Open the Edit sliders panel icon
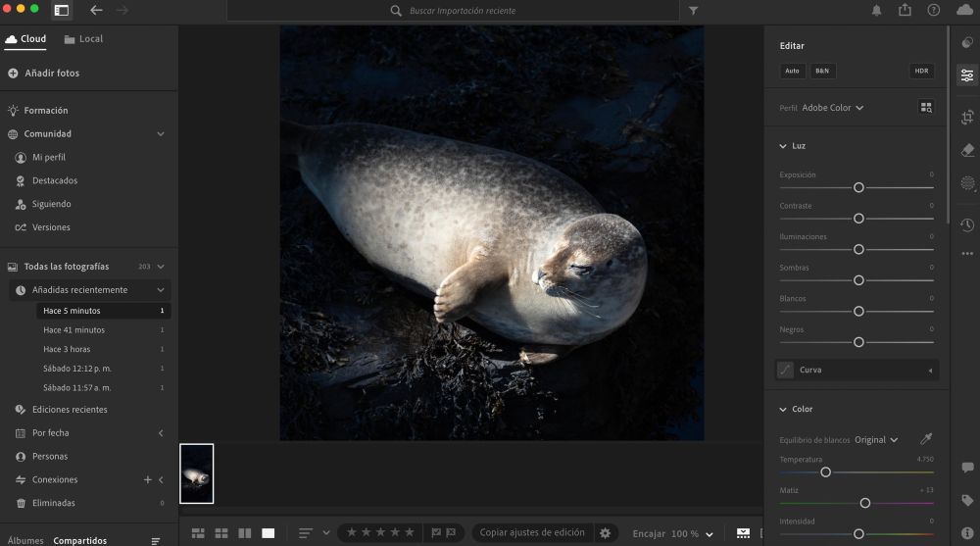 point(967,75)
